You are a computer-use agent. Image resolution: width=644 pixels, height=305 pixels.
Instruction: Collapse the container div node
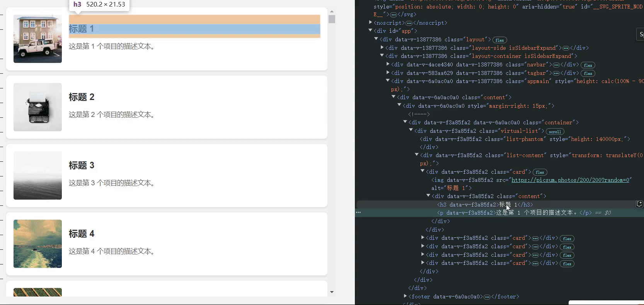pos(405,122)
